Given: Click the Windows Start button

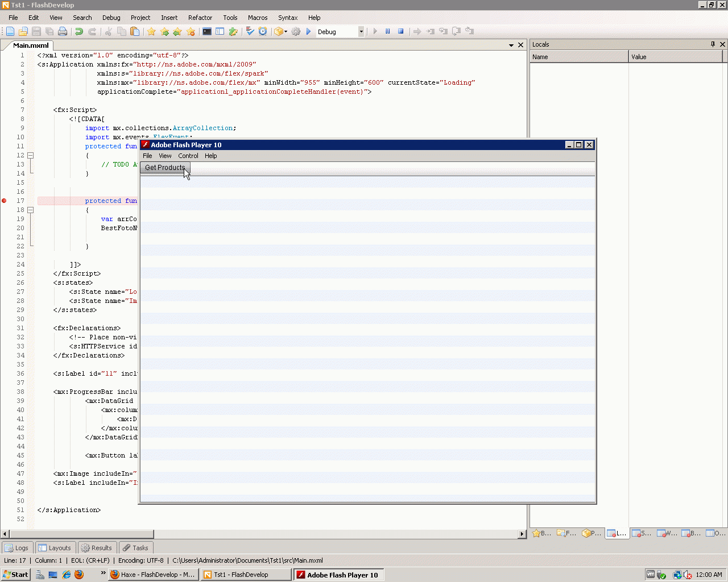Looking at the screenshot, I should (16, 575).
